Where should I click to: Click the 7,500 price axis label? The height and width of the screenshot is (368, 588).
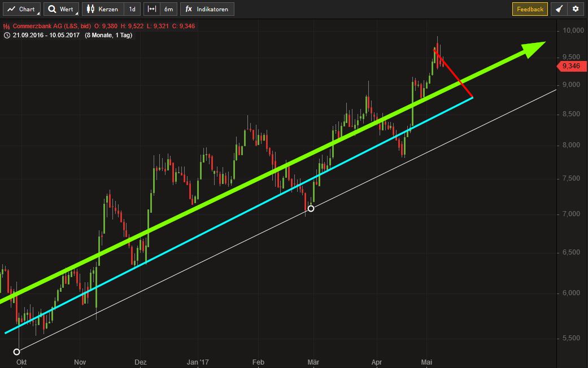[x=570, y=178]
